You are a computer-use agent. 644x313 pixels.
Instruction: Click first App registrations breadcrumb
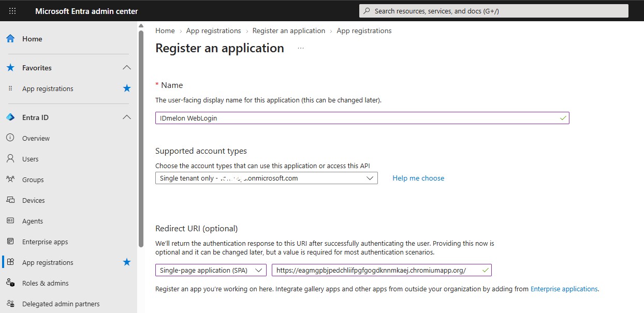click(x=214, y=31)
